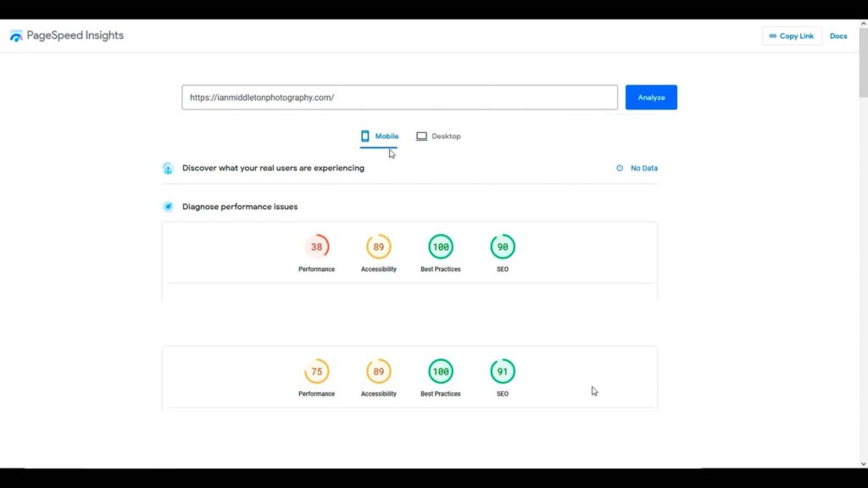Click the real users experience icon

click(x=168, y=169)
